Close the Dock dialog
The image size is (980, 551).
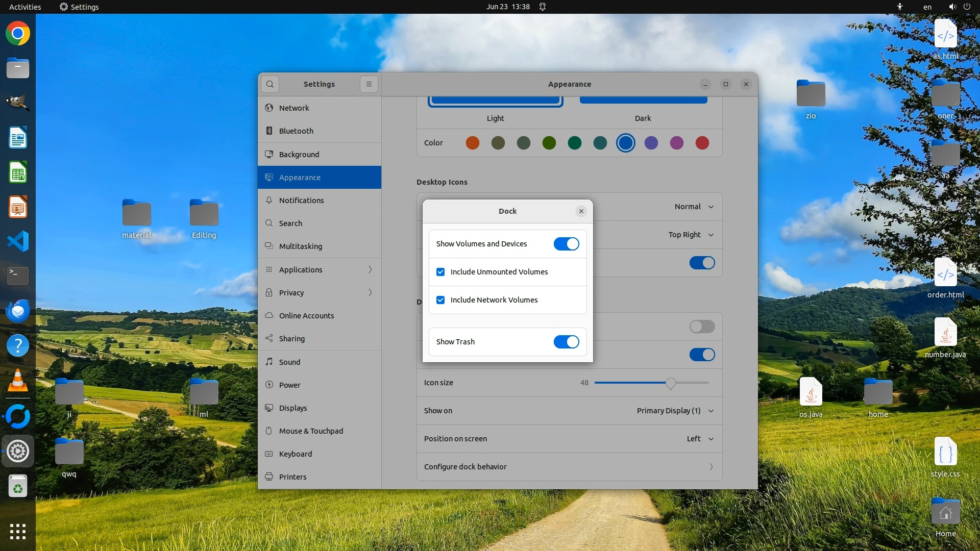click(581, 211)
